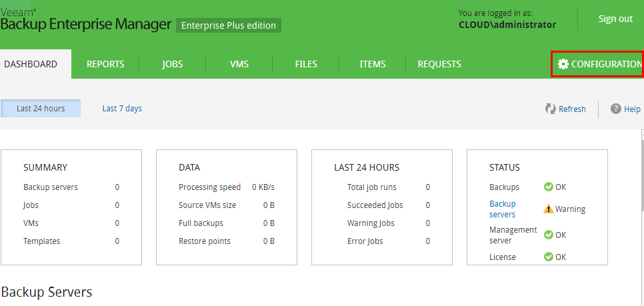The image size is (644, 306).
Task: Click the Help question mark icon
Action: pos(616,109)
